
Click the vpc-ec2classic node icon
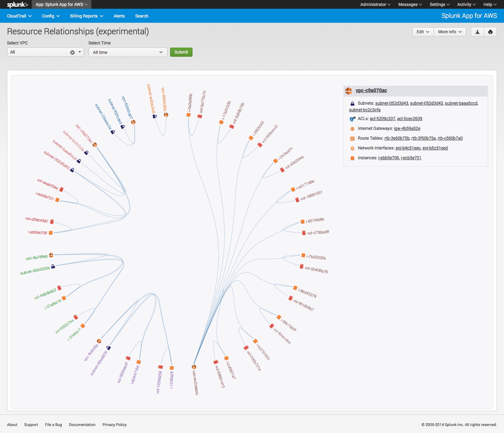pos(194,367)
